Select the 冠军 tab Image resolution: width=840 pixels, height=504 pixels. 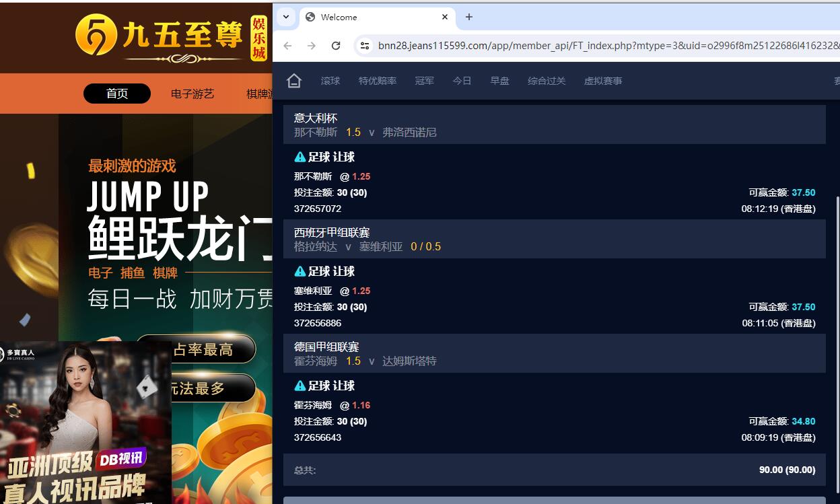(425, 81)
